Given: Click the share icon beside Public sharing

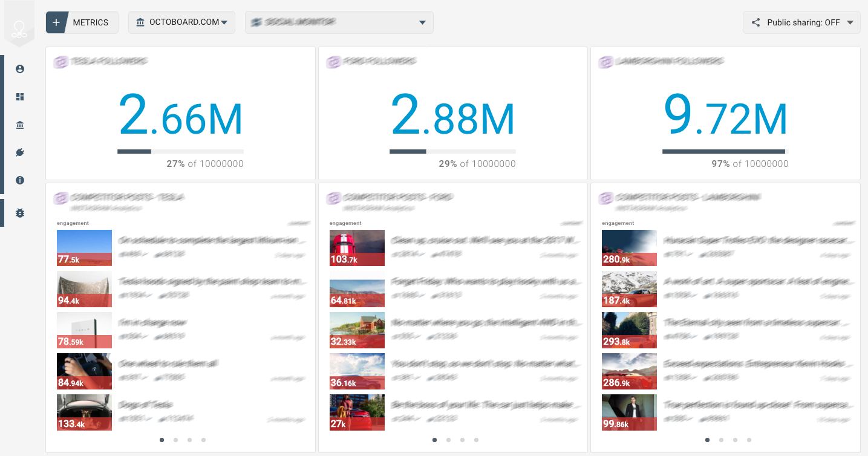Looking at the screenshot, I should tap(755, 22).
